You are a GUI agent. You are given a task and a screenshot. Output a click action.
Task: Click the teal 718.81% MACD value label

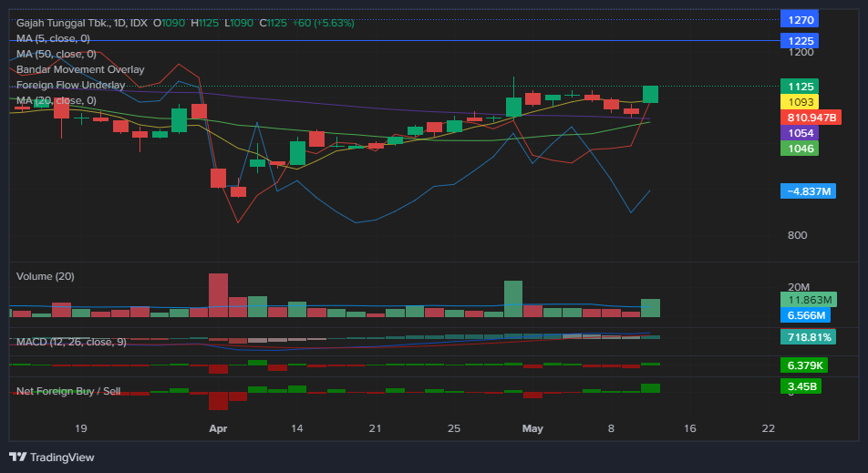tap(808, 337)
